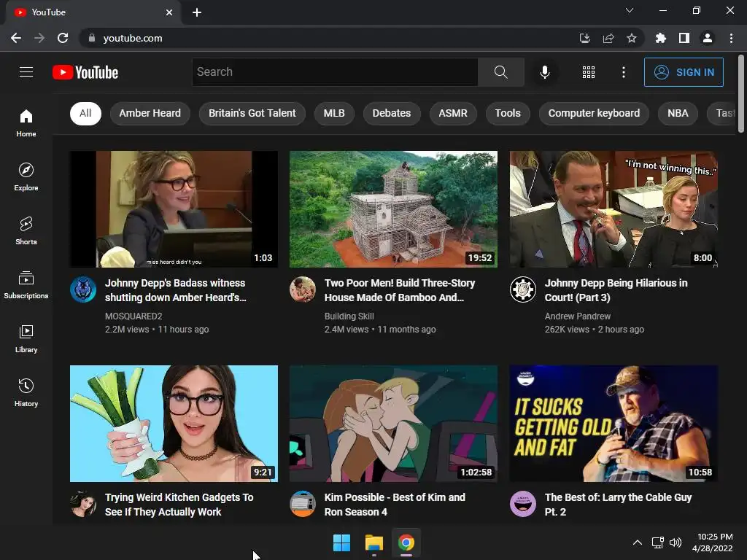Click the share page icon
The width and height of the screenshot is (747, 560).
click(x=608, y=38)
